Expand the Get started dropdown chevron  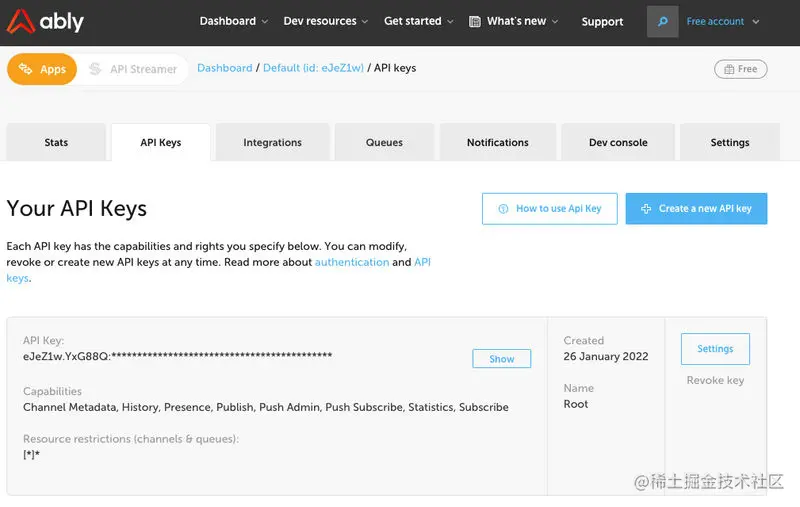[x=450, y=21]
